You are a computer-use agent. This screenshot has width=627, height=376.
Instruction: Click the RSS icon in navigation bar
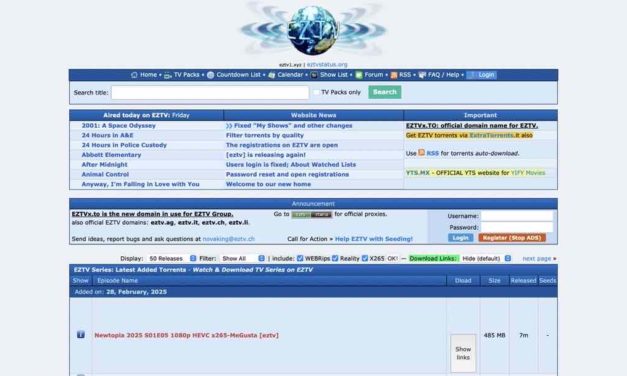(394, 75)
